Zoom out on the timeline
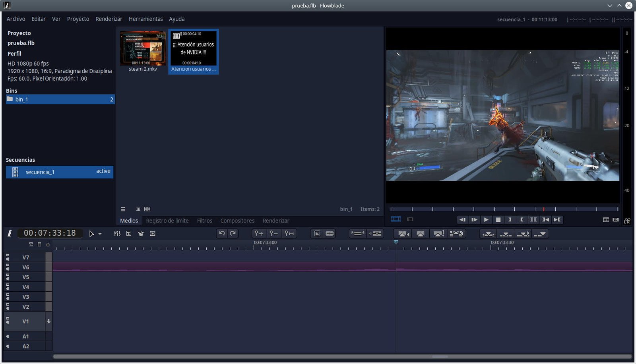Image resolution: width=636 pixels, height=364 pixels. (273, 234)
